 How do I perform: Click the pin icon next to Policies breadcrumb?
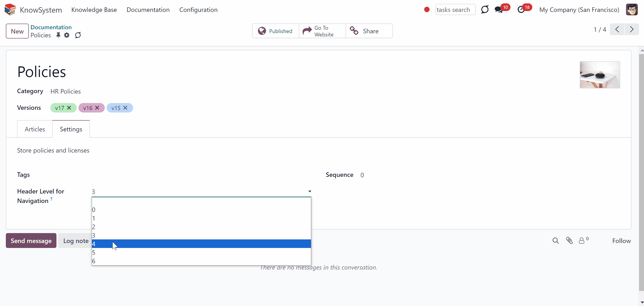point(58,35)
